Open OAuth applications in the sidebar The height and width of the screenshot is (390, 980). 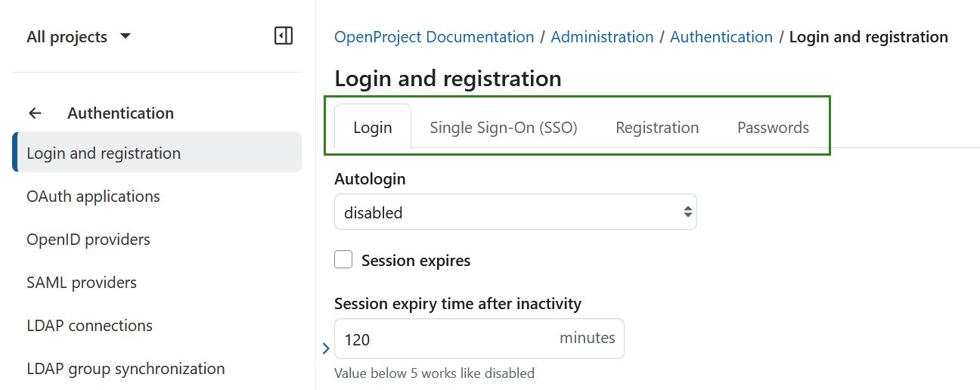click(93, 197)
